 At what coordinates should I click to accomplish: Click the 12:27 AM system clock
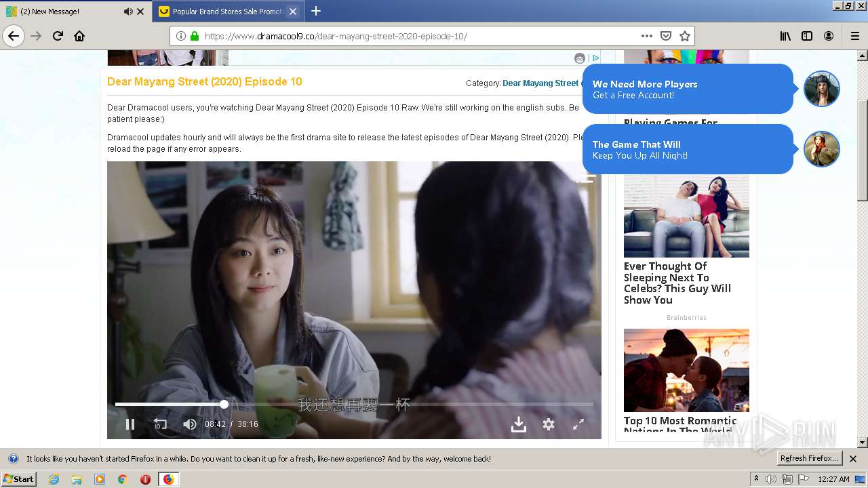[x=833, y=479]
